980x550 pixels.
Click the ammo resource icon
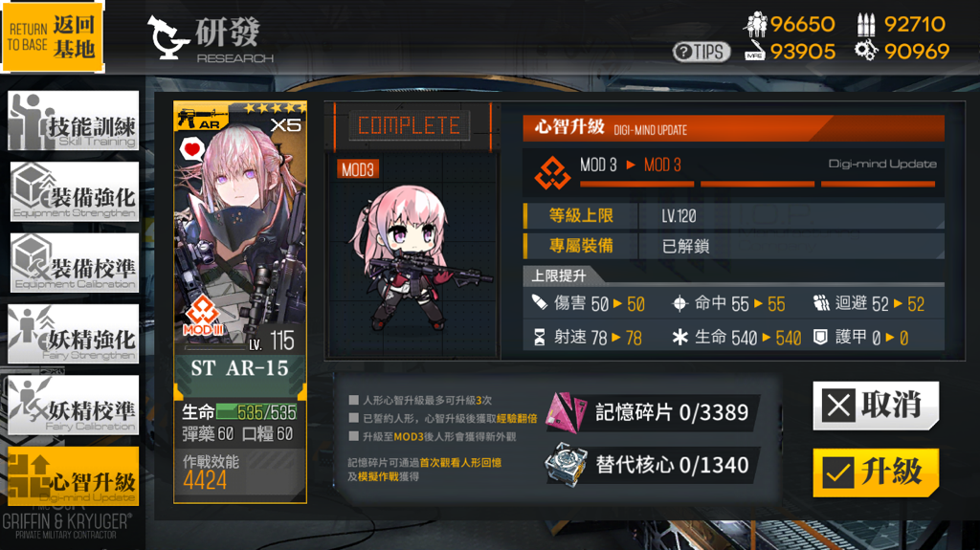point(865,25)
